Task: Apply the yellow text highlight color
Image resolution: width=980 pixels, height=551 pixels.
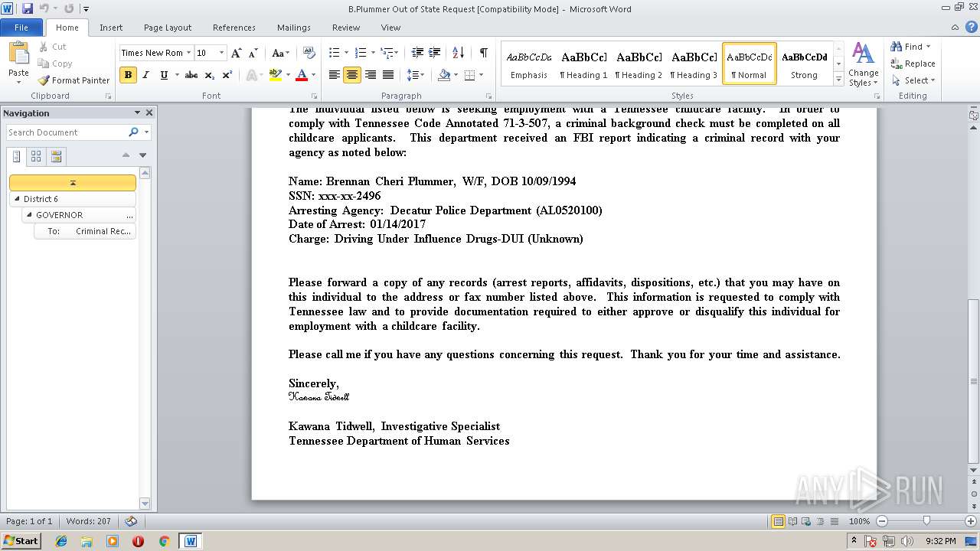Action: (276, 75)
